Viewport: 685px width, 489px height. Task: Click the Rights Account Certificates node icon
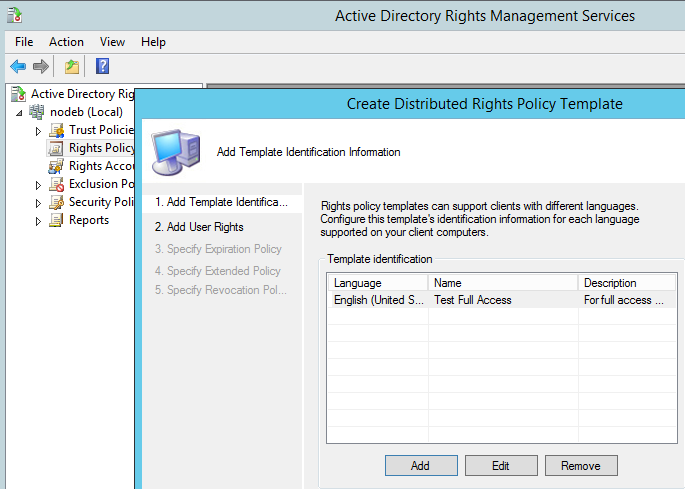coord(56,166)
